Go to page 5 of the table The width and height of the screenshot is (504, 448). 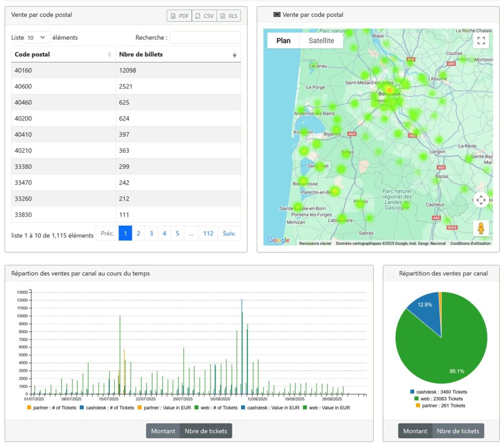177,234
